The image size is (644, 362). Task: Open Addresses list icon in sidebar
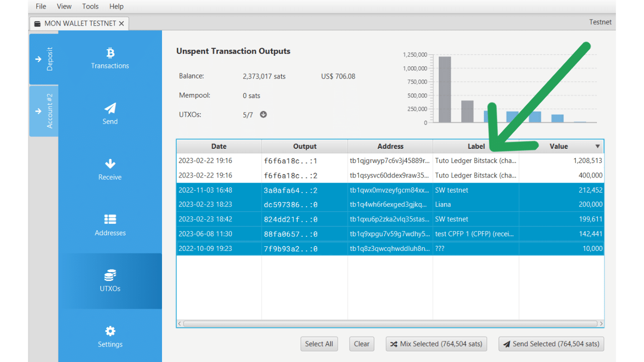(x=110, y=219)
